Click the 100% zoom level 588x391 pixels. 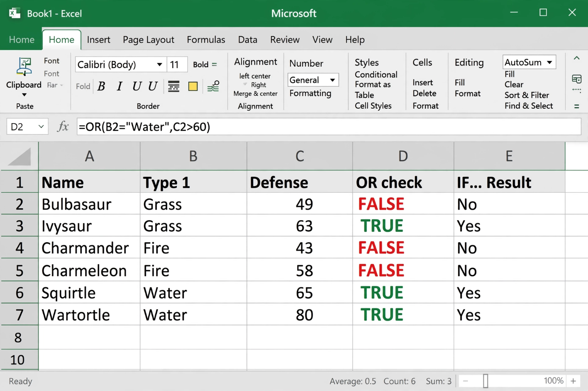pos(554,381)
